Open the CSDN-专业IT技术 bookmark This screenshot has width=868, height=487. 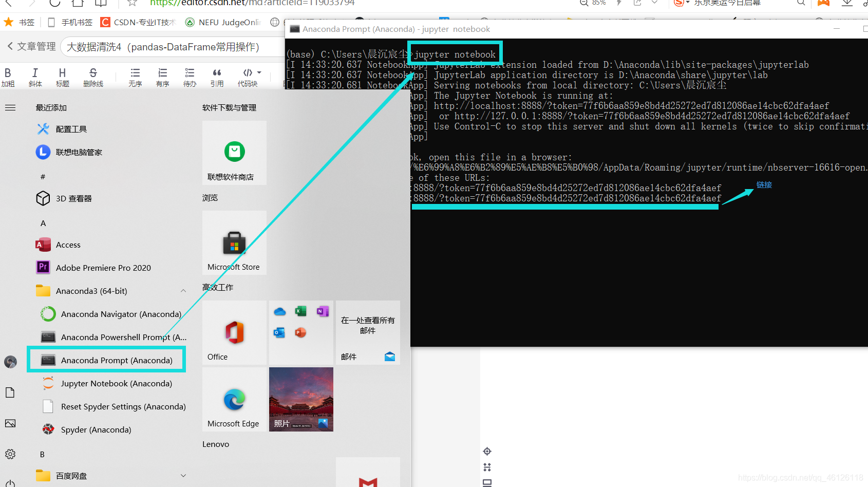[138, 22]
